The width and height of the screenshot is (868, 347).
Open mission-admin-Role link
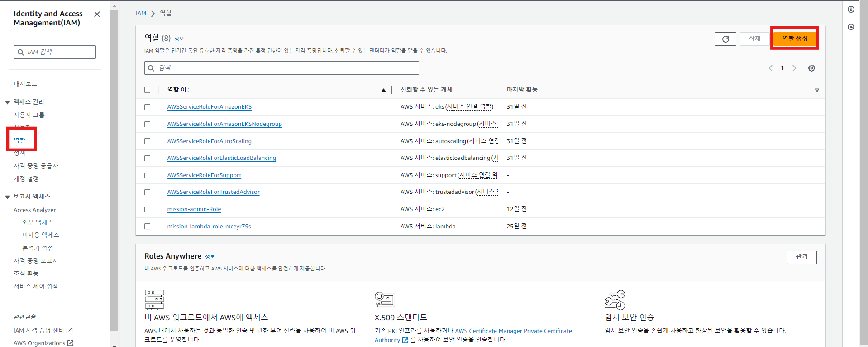point(194,209)
